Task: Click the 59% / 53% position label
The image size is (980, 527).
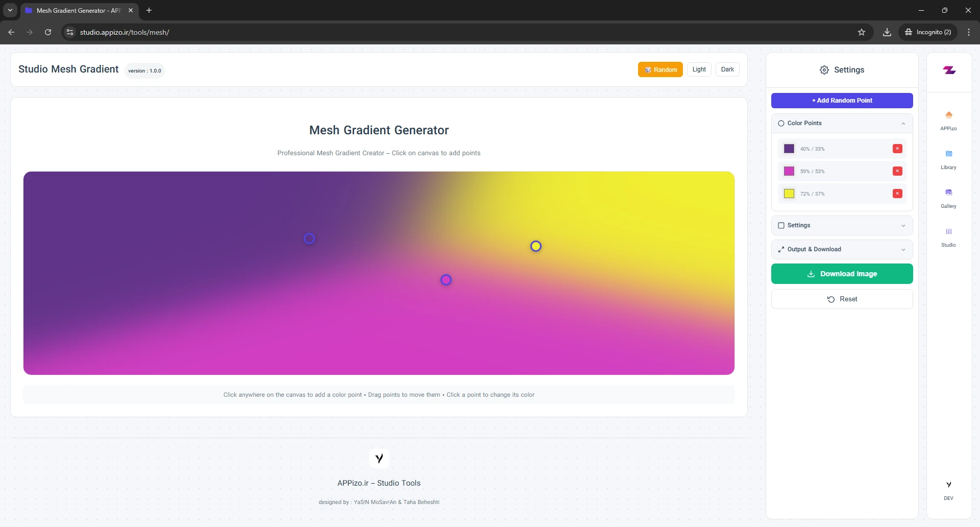Action: 812,172
